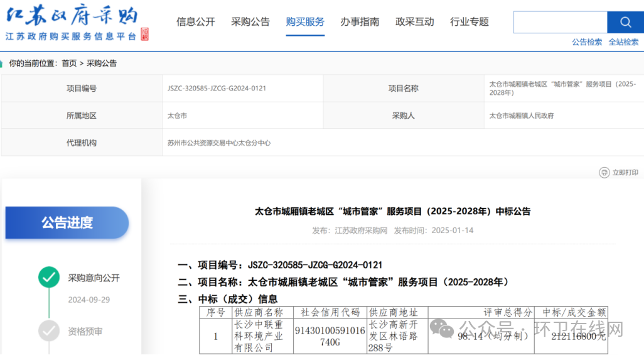Click the 长沙高新开发区林语路288号 address cell
Image resolution: width=644 pixels, height=355 pixels.
[x=397, y=336]
